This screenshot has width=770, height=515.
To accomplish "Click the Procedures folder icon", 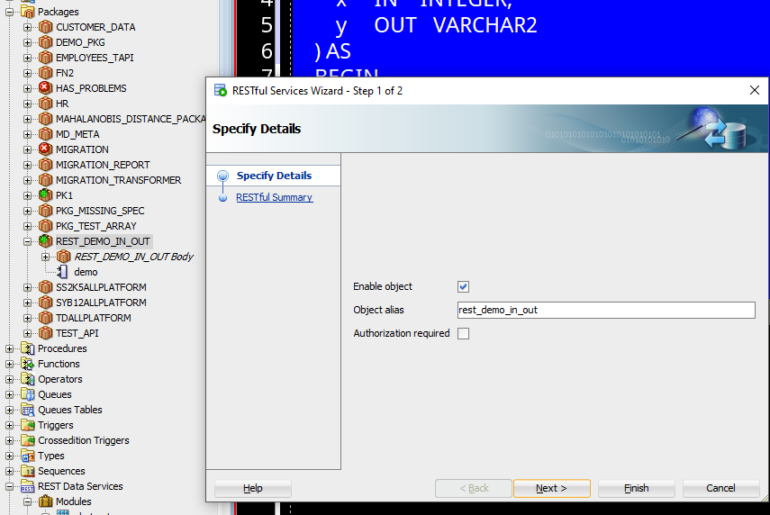I will [x=28, y=349].
